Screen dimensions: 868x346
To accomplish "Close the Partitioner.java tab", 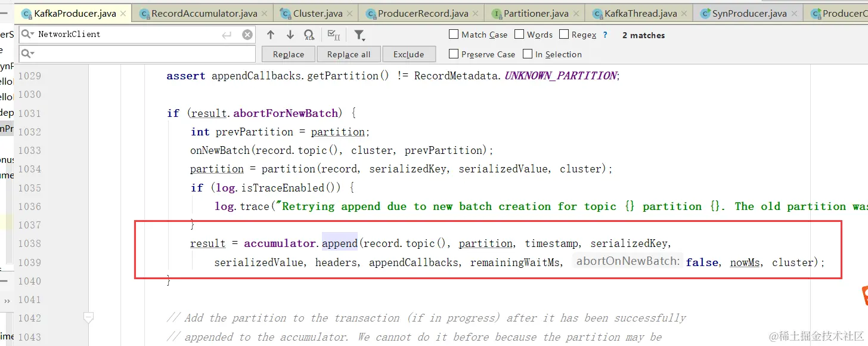I will (x=575, y=14).
